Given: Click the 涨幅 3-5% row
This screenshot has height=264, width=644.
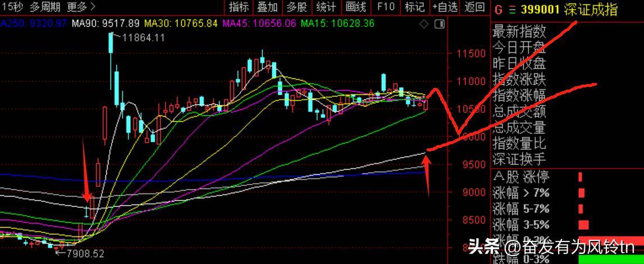Looking at the screenshot, I should tap(521, 225).
